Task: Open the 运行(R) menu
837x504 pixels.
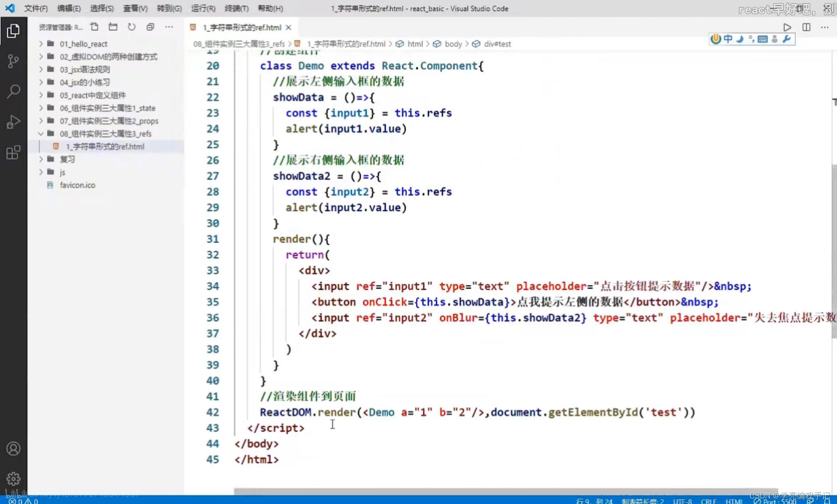Action: 203,8
